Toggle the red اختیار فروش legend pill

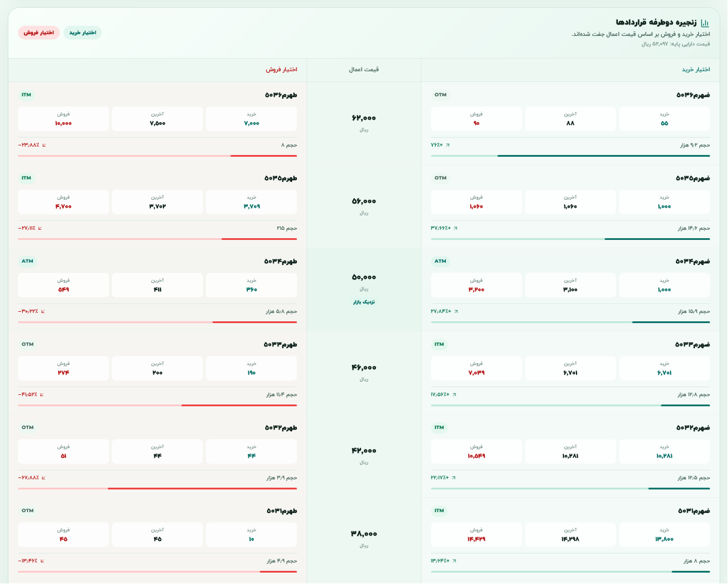click(x=39, y=32)
